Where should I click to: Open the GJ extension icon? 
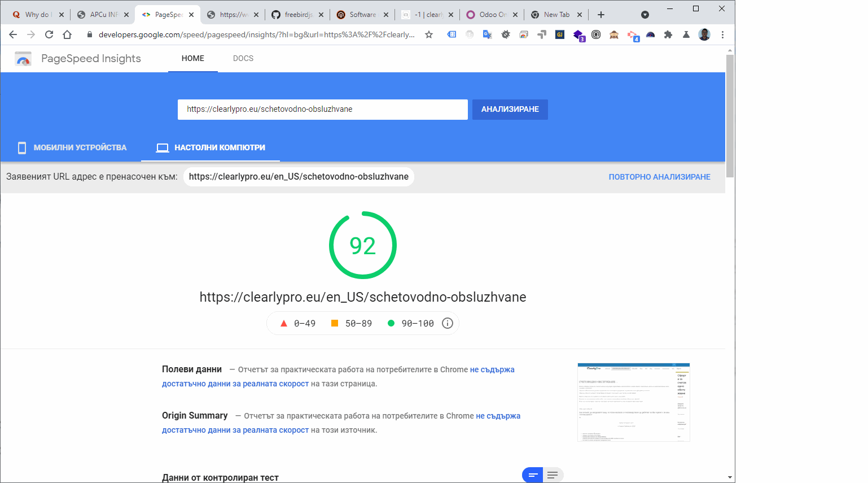click(560, 34)
